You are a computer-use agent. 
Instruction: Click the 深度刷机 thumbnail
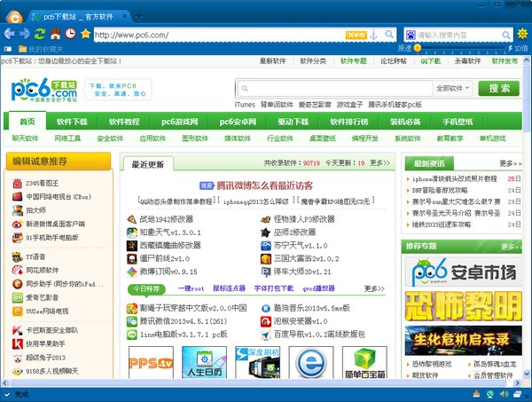click(257, 362)
